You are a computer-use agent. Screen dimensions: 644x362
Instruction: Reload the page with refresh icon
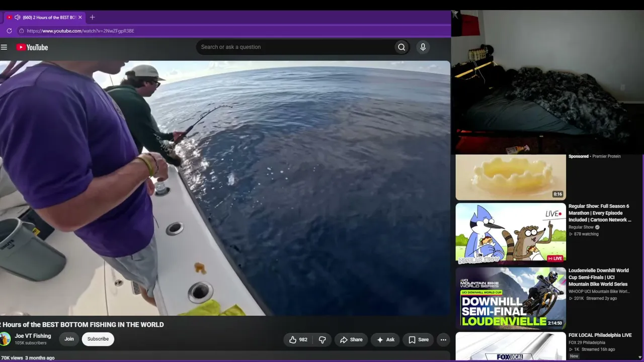click(9, 31)
